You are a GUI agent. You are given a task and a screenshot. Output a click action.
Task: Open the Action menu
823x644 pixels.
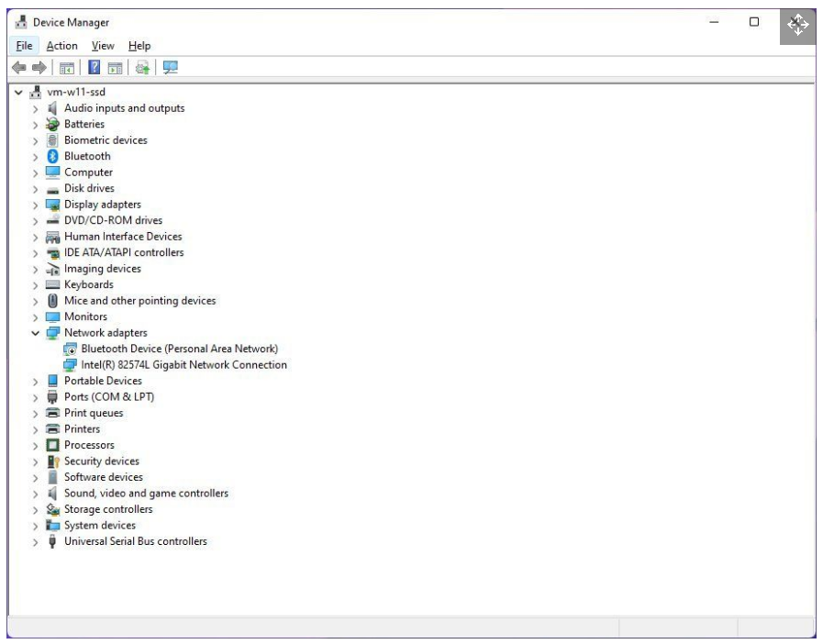[62, 46]
